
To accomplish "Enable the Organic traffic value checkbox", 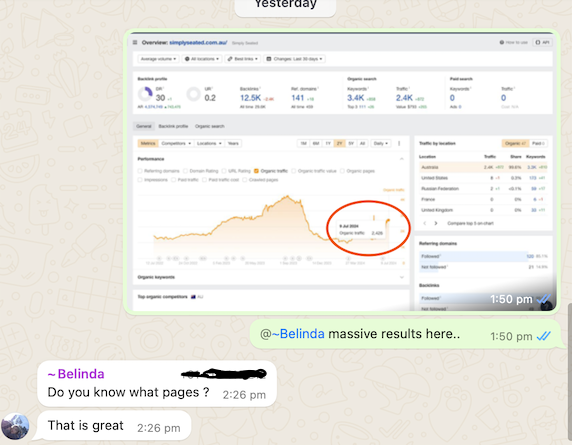I will [294, 171].
